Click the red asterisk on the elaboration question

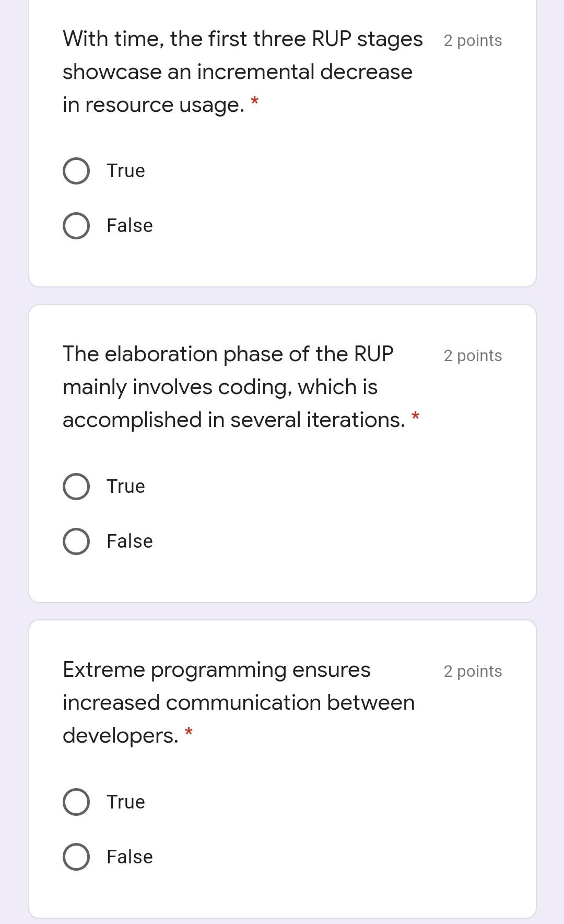pyautogui.click(x=415, y=416)
